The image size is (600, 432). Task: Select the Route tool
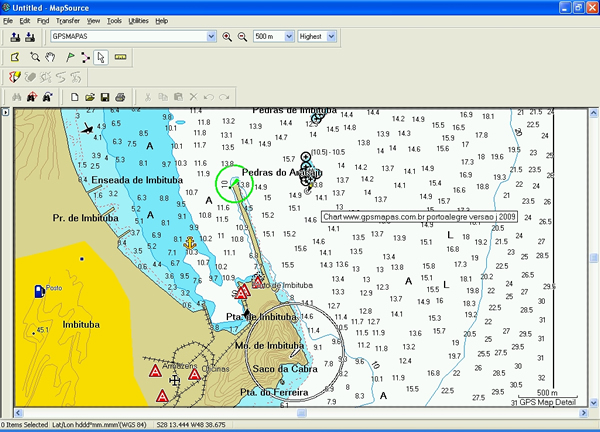coord(84,57)
